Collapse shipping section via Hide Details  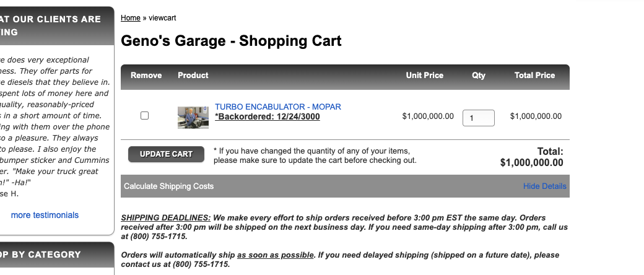pyautogui.click(x=544, y=186)
